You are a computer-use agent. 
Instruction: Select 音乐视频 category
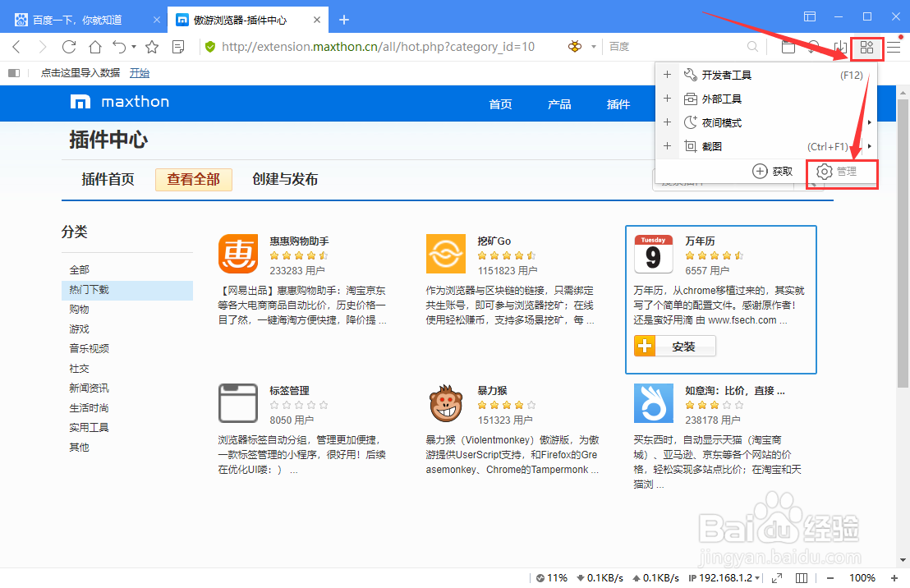click(x=90, y=349)
